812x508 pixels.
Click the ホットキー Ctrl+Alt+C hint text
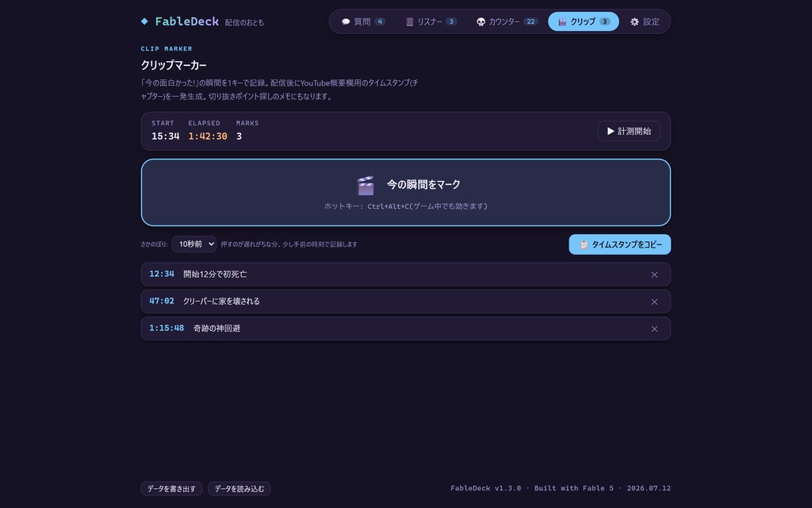tap(406, 206)
